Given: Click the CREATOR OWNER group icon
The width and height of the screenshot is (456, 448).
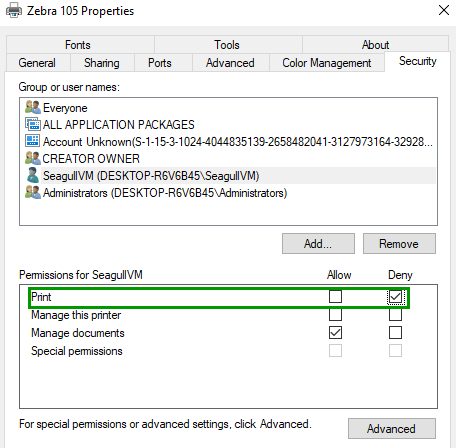Looking at the screenshot, I should pyautogui.click(x=33, y=158).
